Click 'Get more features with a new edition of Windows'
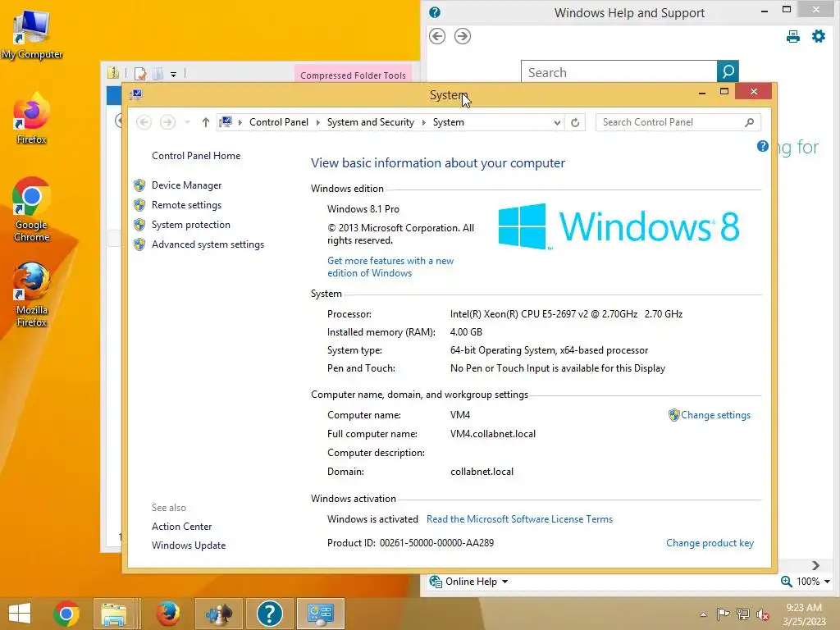The height and width of the screenshot is (630, 840). click(x=390, y=267)
